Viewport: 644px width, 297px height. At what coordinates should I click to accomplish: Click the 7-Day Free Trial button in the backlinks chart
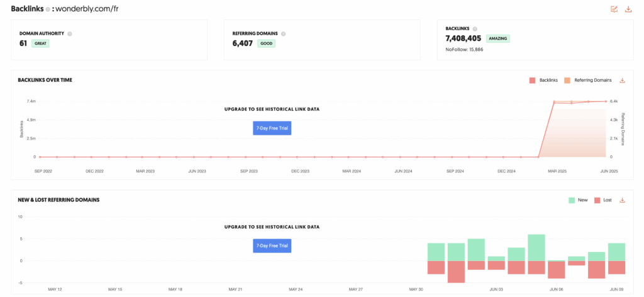pyautogui.click(x=272, y=128)
